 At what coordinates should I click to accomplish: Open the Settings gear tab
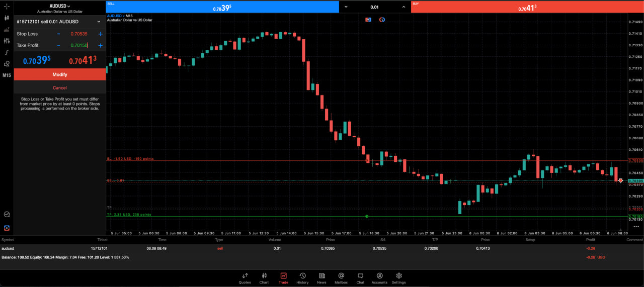[x=399, y=278]
